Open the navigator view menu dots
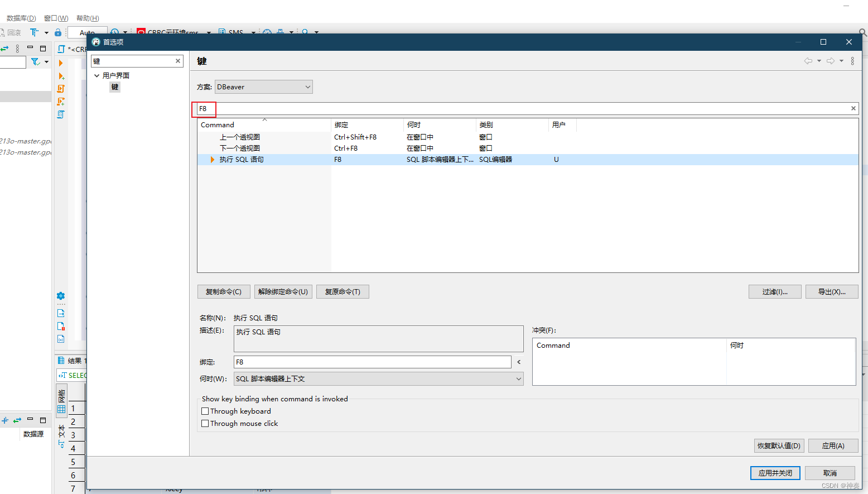Image resolution: width=868 pixels, height=494 pixels. click(17, 49)
